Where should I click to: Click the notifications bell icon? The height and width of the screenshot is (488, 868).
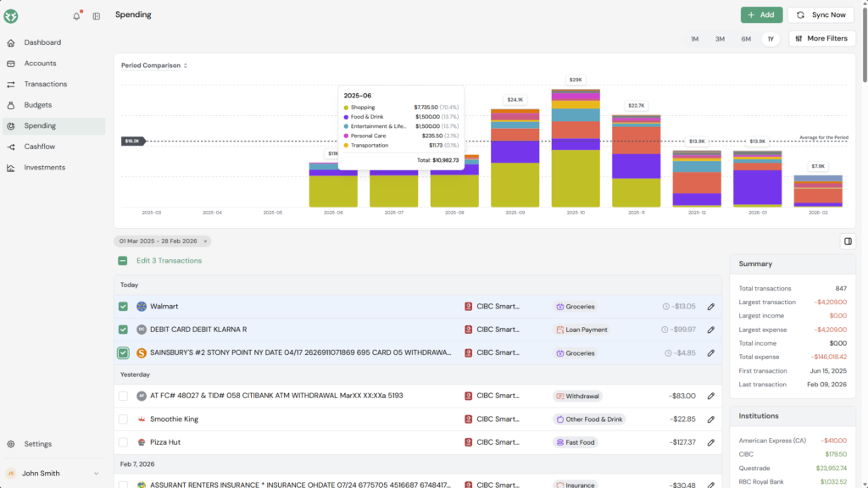click(x=76, y=16)
